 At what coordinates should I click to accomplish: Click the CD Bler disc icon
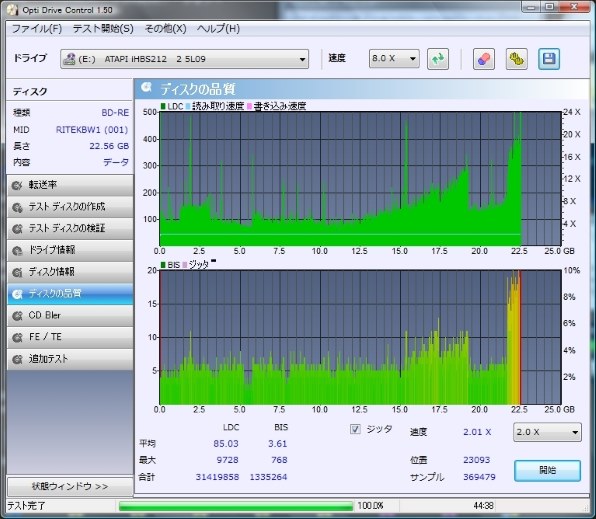17,316
